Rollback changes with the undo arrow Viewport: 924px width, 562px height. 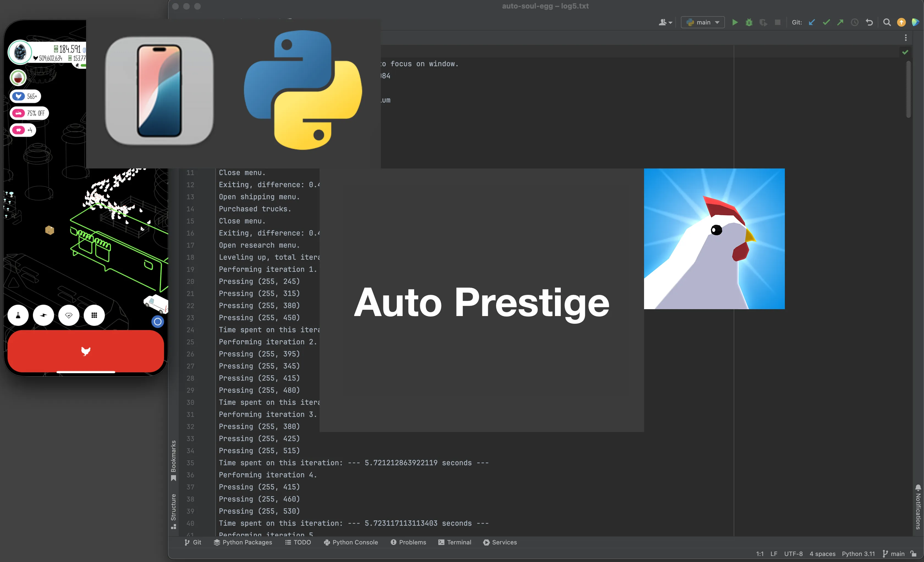point(869,23)
